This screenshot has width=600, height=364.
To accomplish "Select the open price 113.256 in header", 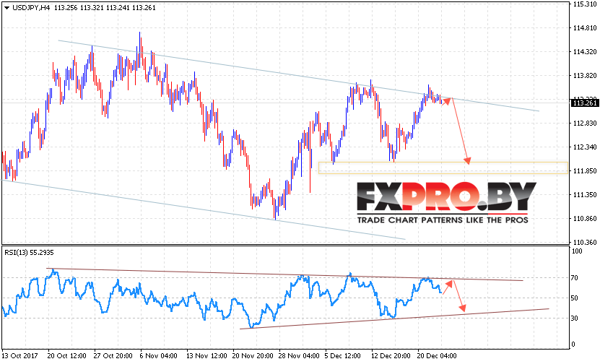I will (x=66, y=8).
